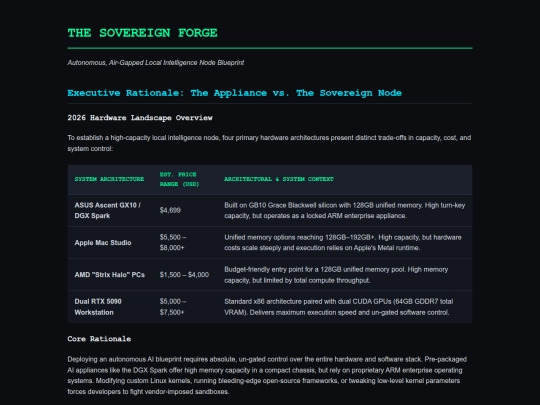Select the AMD "Strix Halo" PCs cell

[x=110, y=275]
